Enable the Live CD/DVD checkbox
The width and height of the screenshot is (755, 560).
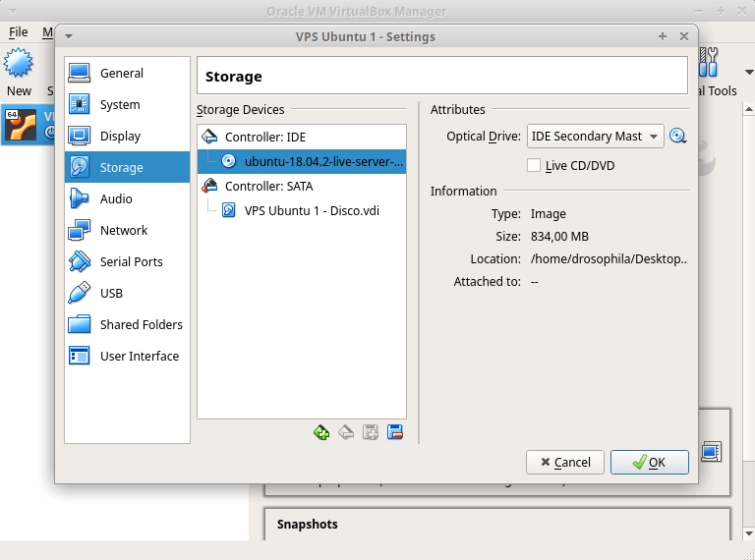click(535, 165)
